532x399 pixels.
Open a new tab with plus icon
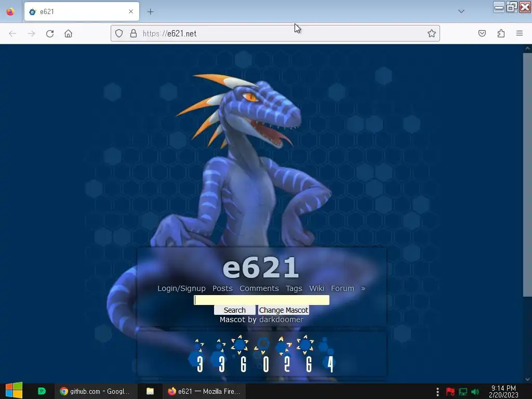pyautogui.click(x=150, y=12)
